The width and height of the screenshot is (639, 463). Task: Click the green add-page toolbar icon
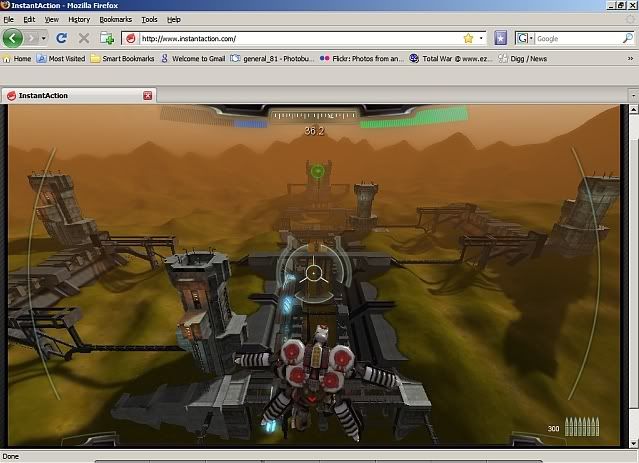107,38
